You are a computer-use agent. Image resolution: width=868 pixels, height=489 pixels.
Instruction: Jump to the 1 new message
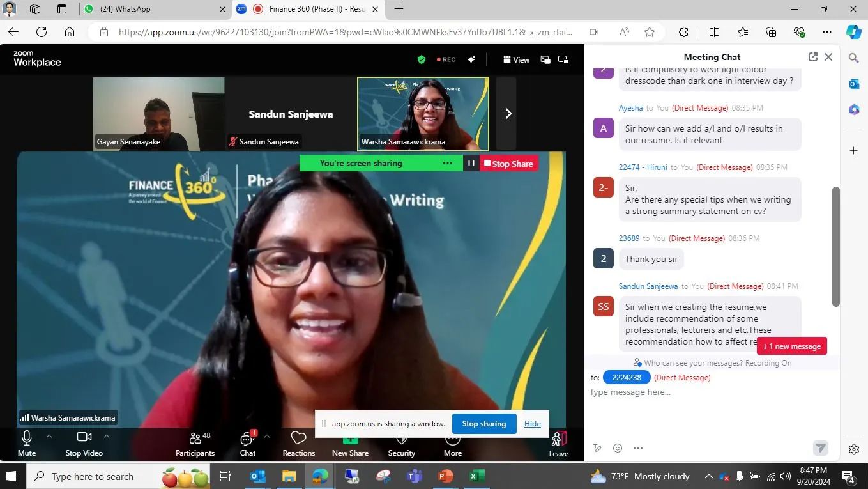(791, 346)
